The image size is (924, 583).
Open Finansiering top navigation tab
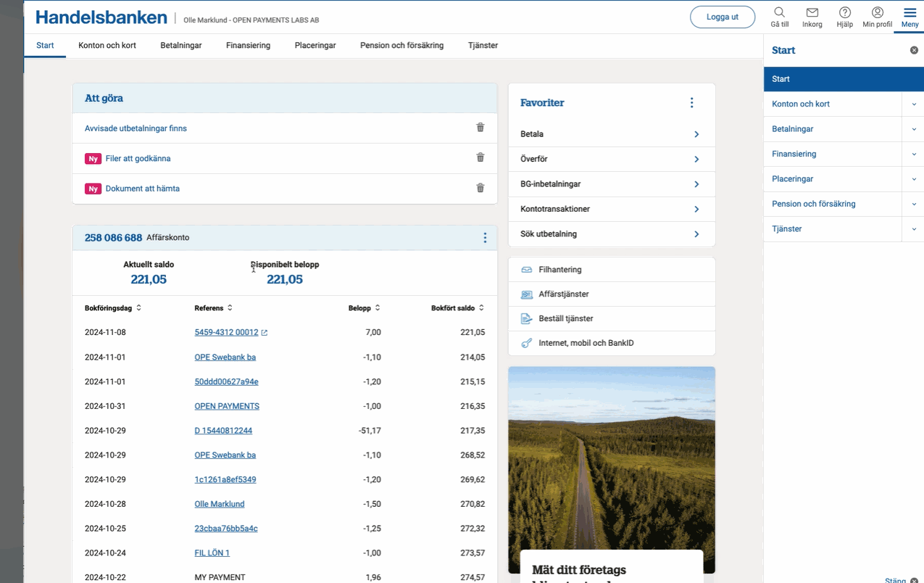pyautogui.click(x=248, y=45)
